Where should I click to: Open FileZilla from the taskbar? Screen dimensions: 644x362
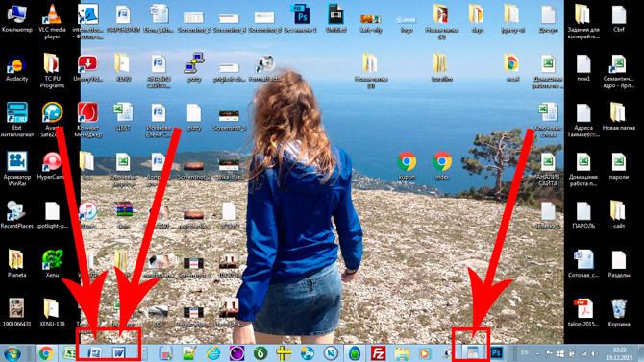click(378, 353)
